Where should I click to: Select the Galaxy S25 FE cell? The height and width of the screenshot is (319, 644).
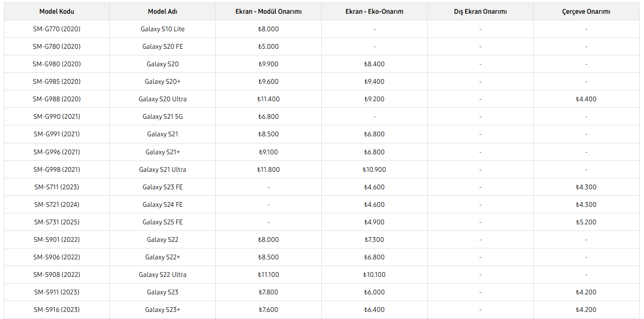(x=163, y=222)
